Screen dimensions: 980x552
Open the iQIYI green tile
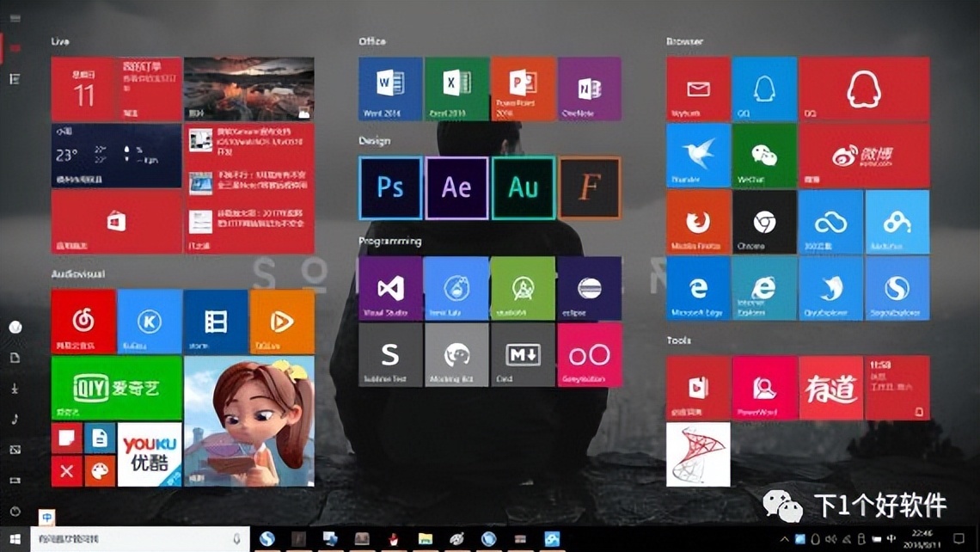click(x=117, y=388)
